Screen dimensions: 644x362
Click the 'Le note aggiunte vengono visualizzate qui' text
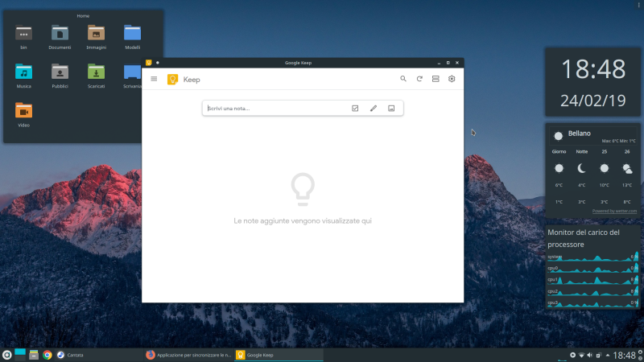[x=303, y=220]
